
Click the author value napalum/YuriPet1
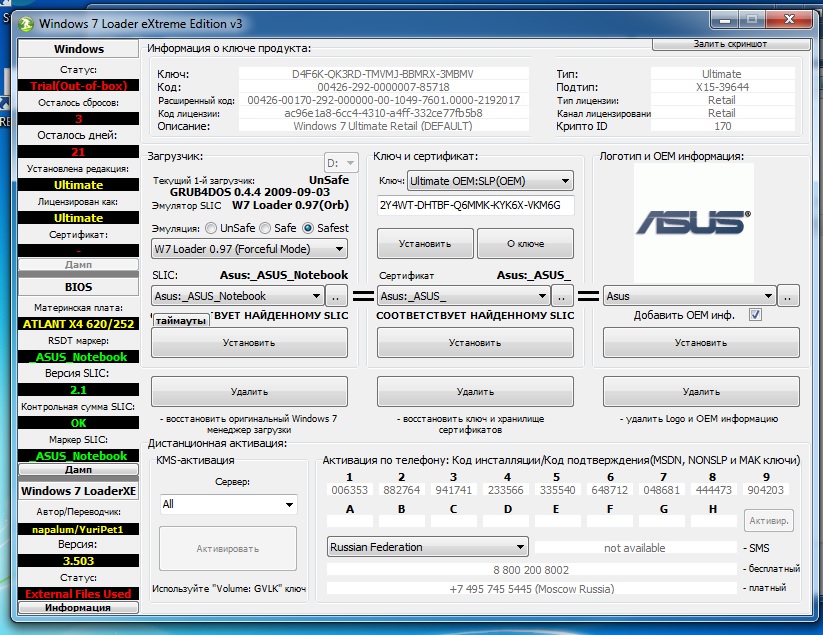click(78, 529)
